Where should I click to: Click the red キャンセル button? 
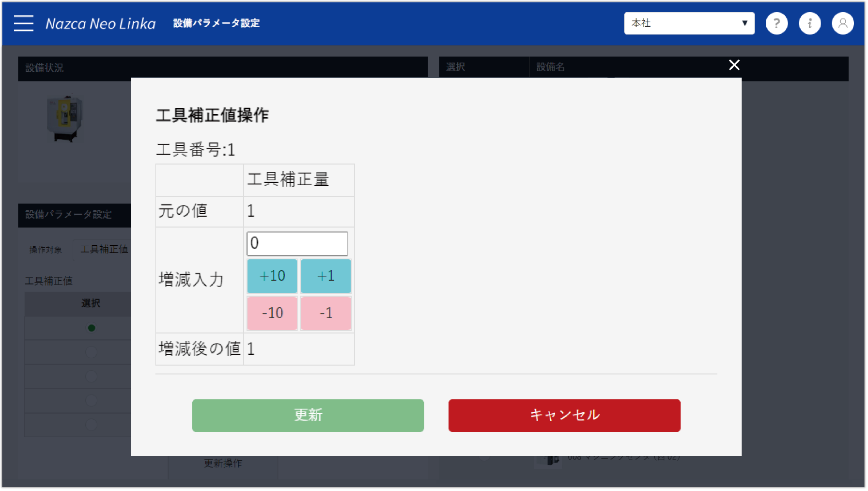click(564, 415)
